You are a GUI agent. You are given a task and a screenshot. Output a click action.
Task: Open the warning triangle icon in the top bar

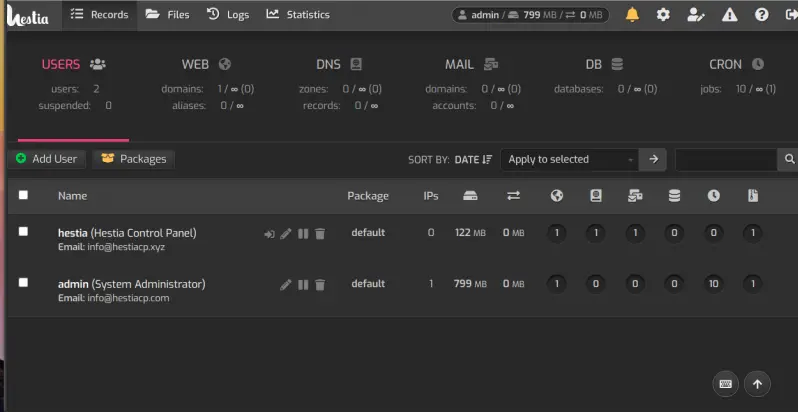coord(730,15)
